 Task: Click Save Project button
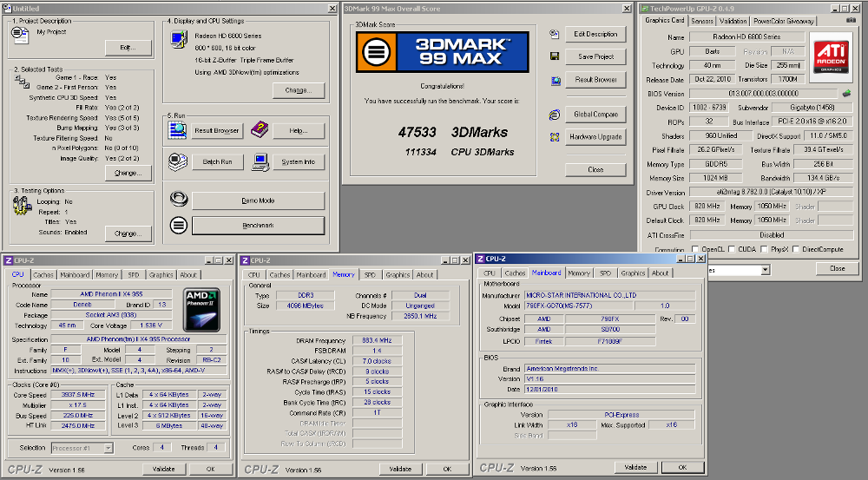pyautogui.click(x=595, y=56)
